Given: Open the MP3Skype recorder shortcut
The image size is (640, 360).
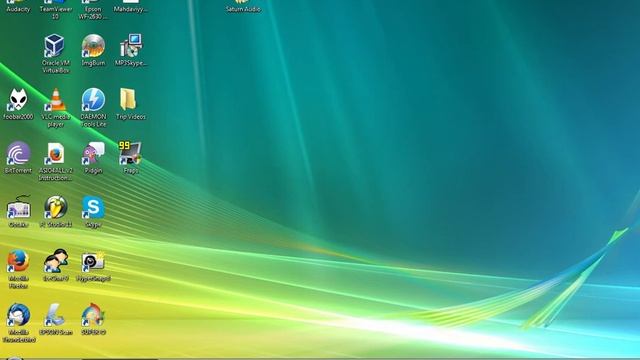Looking at the screenshot, I should pos(131,46).
